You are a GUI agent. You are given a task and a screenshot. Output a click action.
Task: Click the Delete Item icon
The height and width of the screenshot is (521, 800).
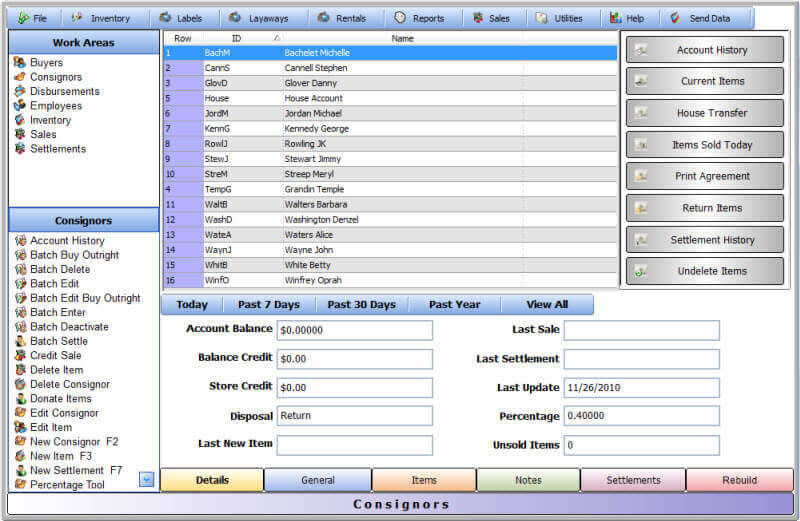click(20, 369)
